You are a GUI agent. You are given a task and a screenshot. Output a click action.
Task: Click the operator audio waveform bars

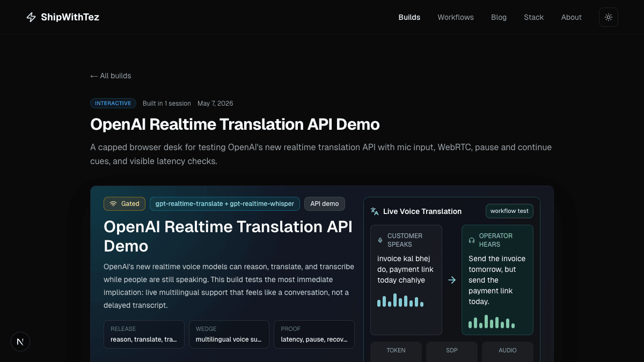point(492,322)
